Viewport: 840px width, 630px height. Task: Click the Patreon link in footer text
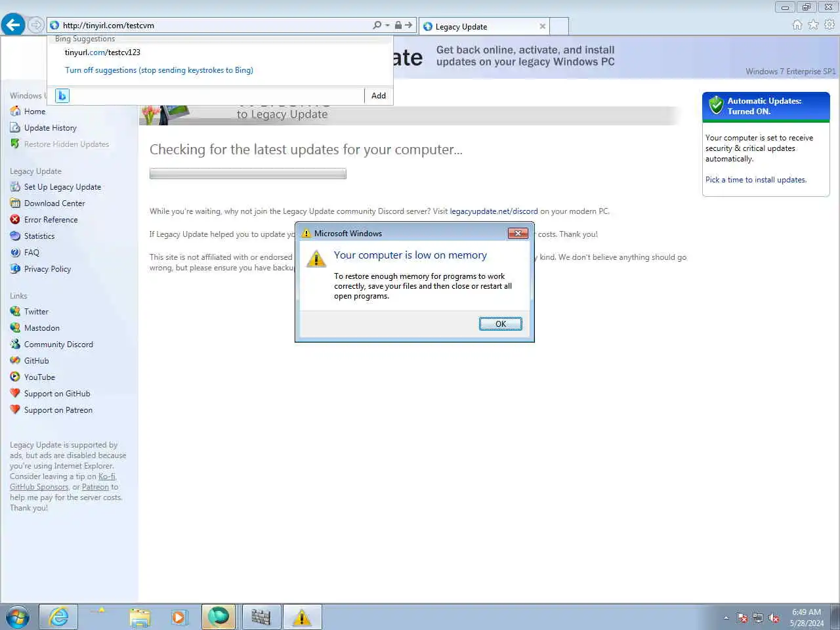[95, 487]
